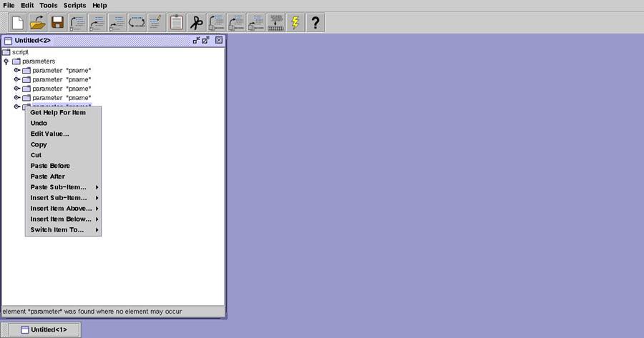Open the Edit menu
Image resolution: width=644 pixels, height=338 pixels.
pyautogui.click(x=27, y=5)
